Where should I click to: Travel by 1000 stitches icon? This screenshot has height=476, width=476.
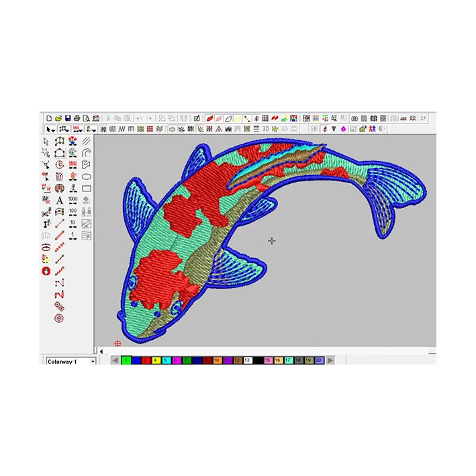point(73,200)
